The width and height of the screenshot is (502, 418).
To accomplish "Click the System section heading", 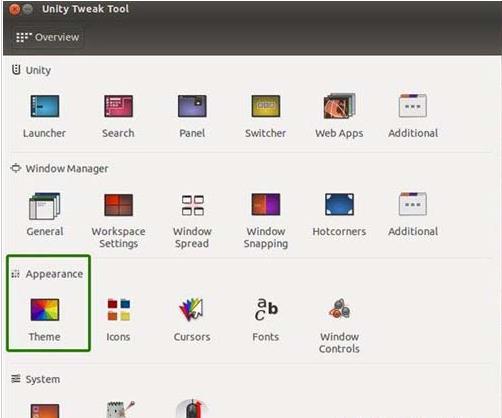I will [36, 379].
